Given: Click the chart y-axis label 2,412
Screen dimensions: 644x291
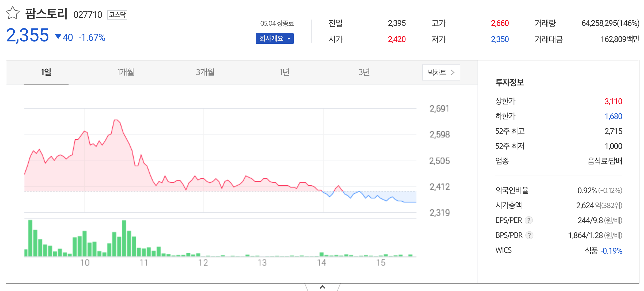Looking at the screenshot, I should (440, 187).
